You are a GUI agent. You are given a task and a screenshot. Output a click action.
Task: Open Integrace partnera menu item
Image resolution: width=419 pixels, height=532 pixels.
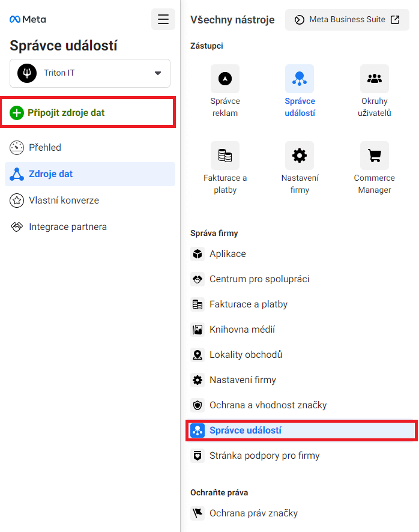[67, 227]
